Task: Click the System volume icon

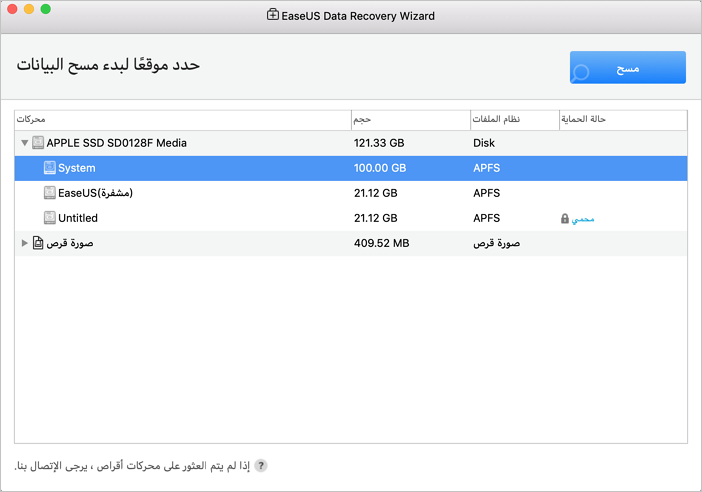Action: (50, 168)
